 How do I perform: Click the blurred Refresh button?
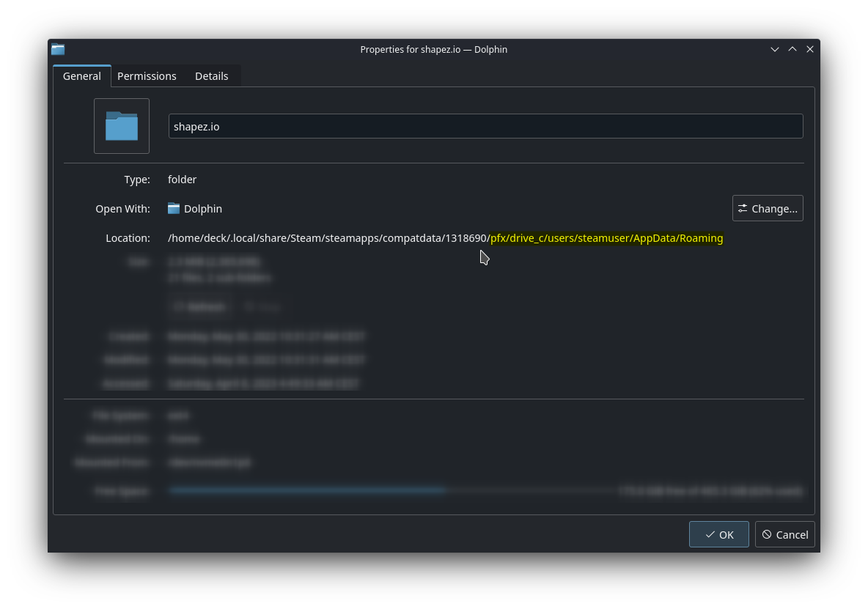coord(200,307)
